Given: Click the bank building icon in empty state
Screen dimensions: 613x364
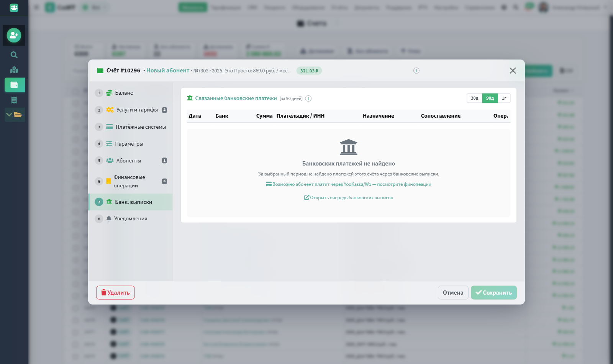Looking at the screenshot, I should coord(349,147).
